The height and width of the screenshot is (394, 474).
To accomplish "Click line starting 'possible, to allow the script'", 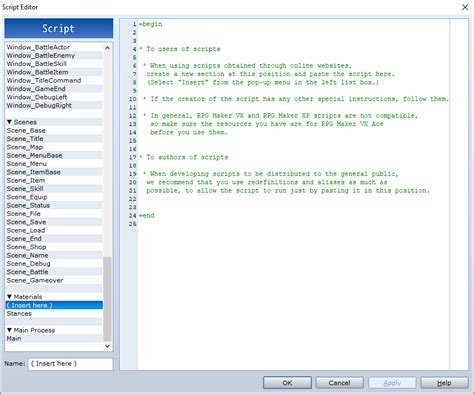I will tap(288, 191).
